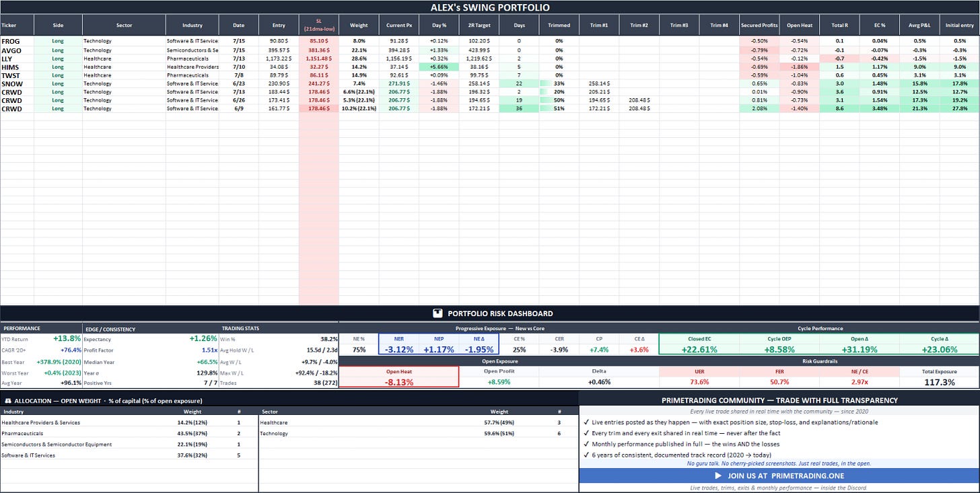Click the +5.66% Day % cell for HIMS
980x493 pixels.
pyautogui.click(x=440, y=67)
